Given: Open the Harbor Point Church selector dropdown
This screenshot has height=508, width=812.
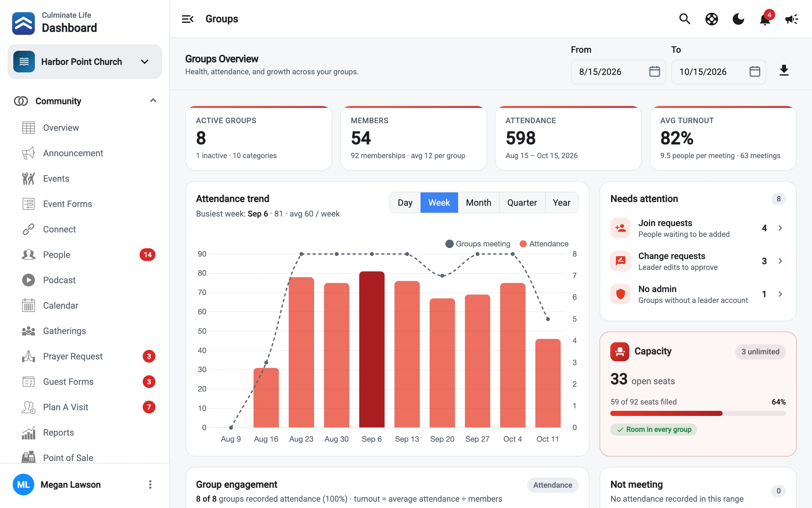Looking at the screenshot, I should point(85,62).
